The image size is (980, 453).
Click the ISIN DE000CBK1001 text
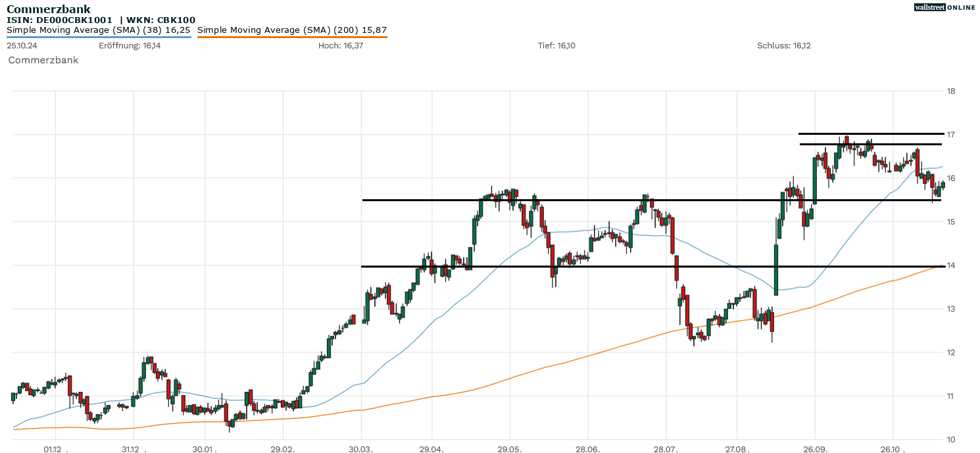point(59,20)
